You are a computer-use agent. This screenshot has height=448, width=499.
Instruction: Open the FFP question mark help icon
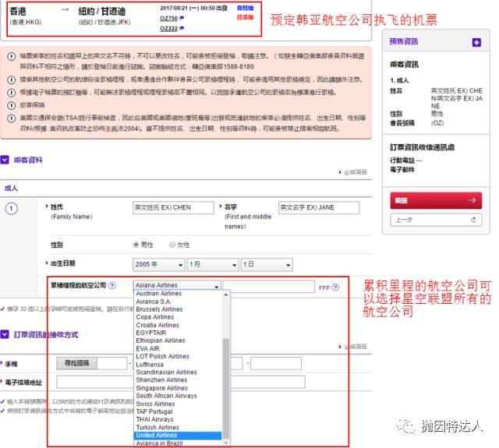click(x=335, y=287)
